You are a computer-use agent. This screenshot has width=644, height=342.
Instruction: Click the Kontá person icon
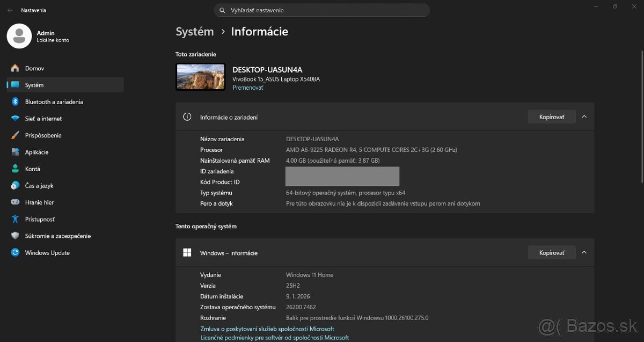coord(15,169)
